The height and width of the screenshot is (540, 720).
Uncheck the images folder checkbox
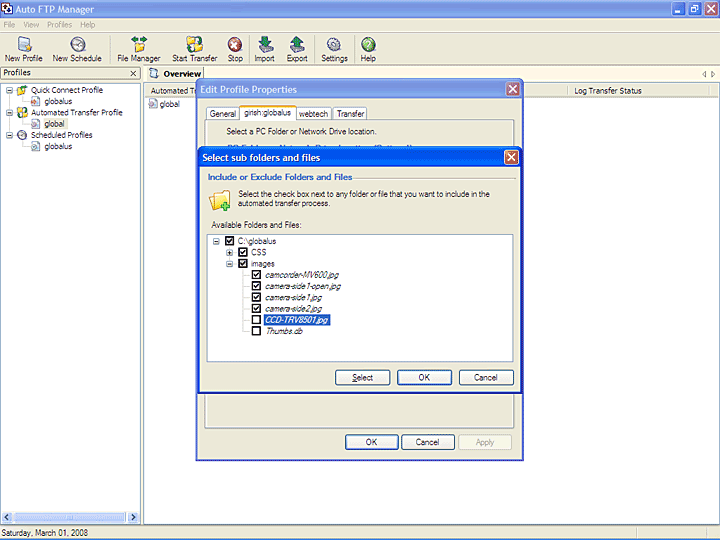(x=243, y=264)
